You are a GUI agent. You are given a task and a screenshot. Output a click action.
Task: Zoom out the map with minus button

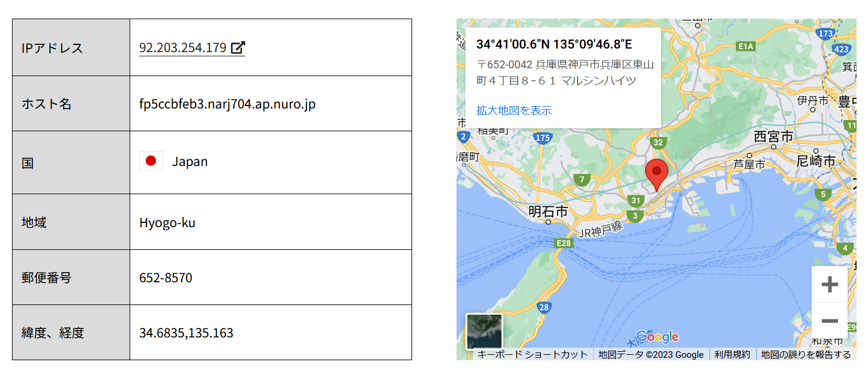[x=830, y=321]
